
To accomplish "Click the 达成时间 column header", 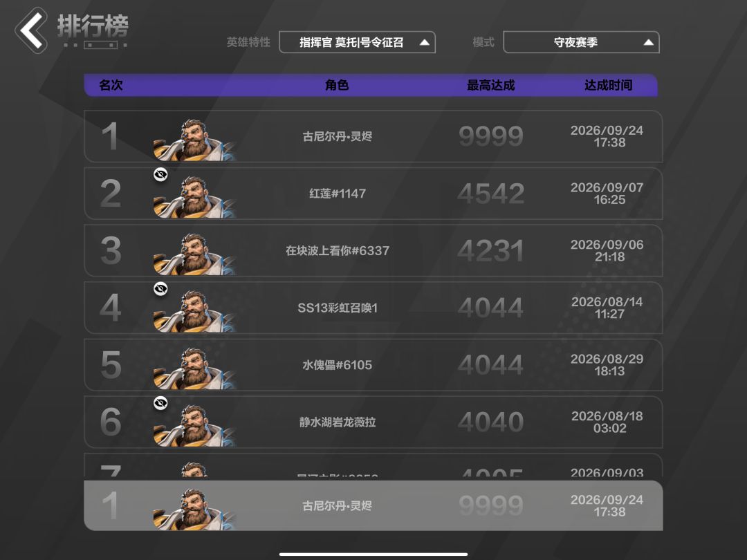I will point(609,85).
